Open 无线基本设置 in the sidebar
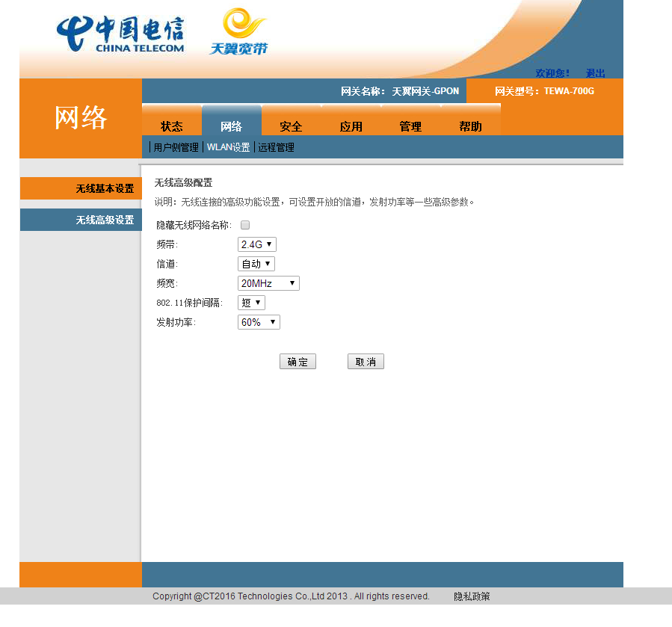This screenshot has height=627, width=672. pos(104,188)
